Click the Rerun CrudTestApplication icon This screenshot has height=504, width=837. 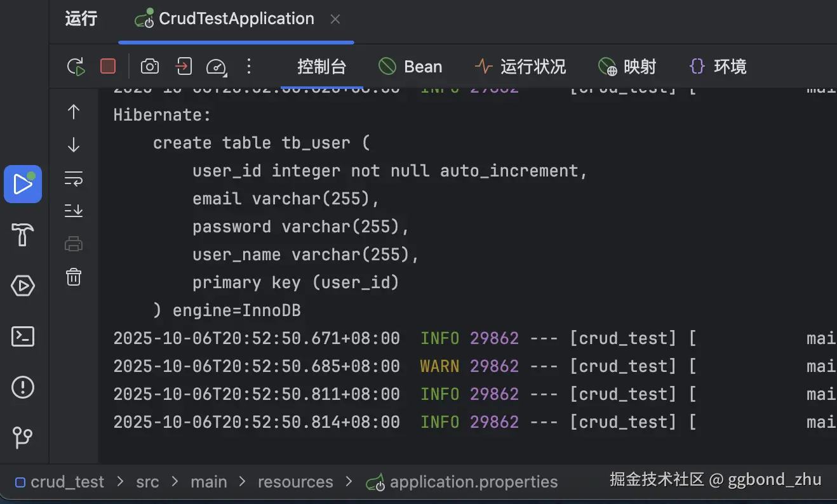76,67
